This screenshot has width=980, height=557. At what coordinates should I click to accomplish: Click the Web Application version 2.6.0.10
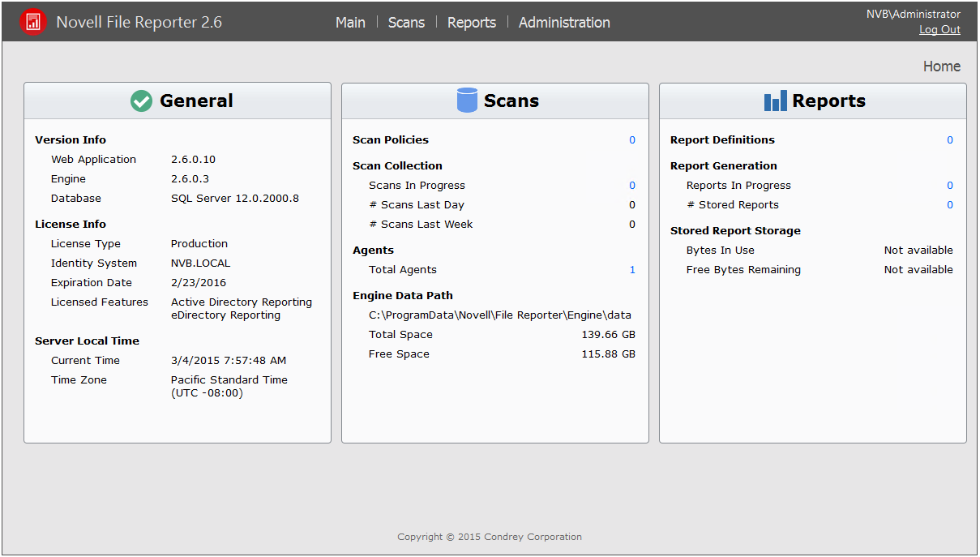click(193, 160)
